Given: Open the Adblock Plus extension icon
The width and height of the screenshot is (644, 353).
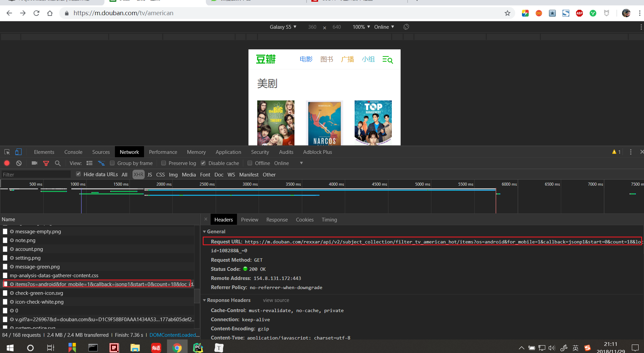Looking at the screenshot, I should (579, 13).
